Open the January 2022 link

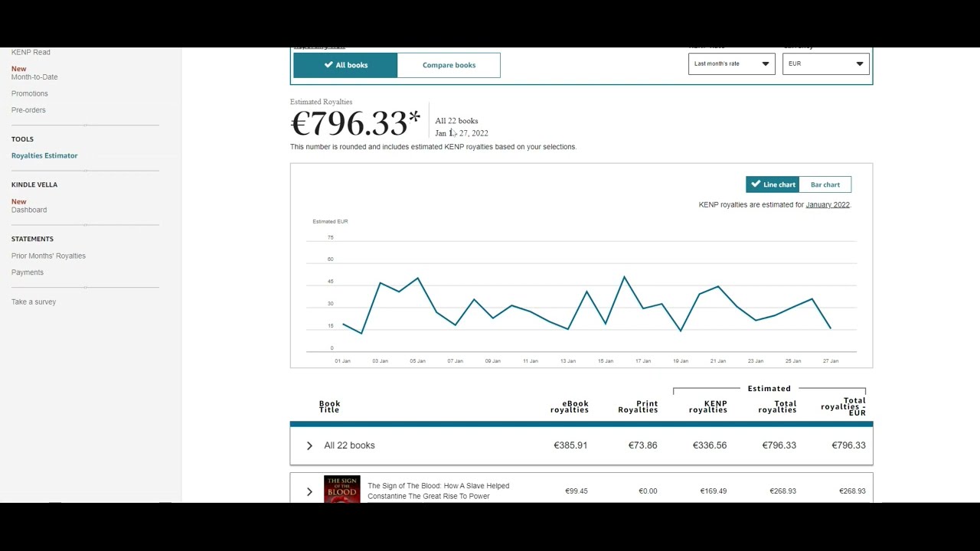point(828,204)
